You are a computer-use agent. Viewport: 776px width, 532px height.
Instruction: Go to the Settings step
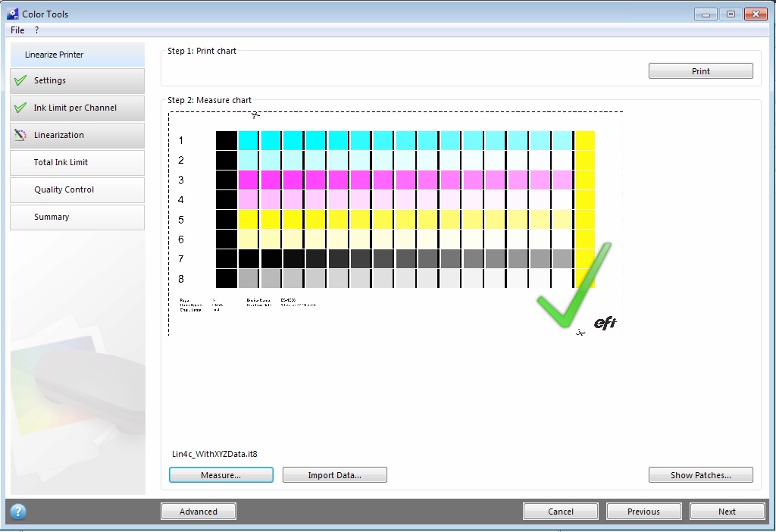(x=77, y=80)
